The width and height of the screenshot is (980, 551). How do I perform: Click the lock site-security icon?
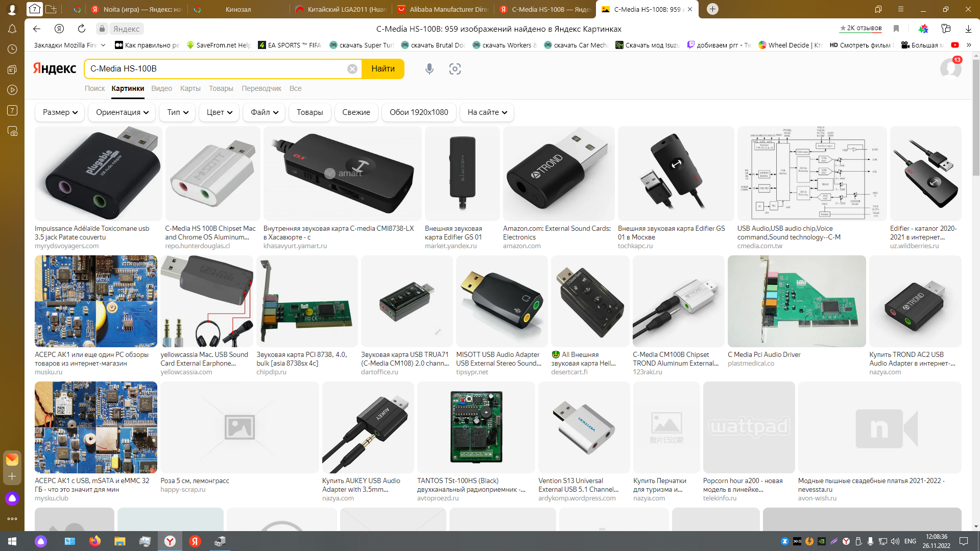102,29
